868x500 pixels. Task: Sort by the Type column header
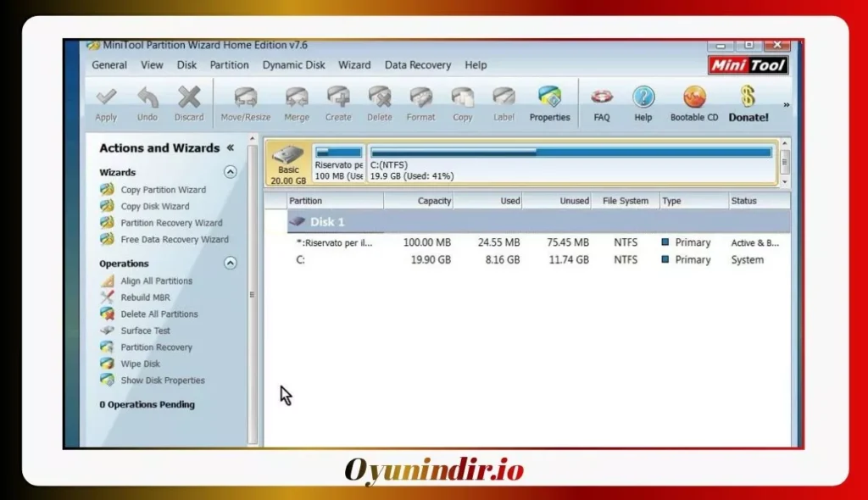coord(694,201)
